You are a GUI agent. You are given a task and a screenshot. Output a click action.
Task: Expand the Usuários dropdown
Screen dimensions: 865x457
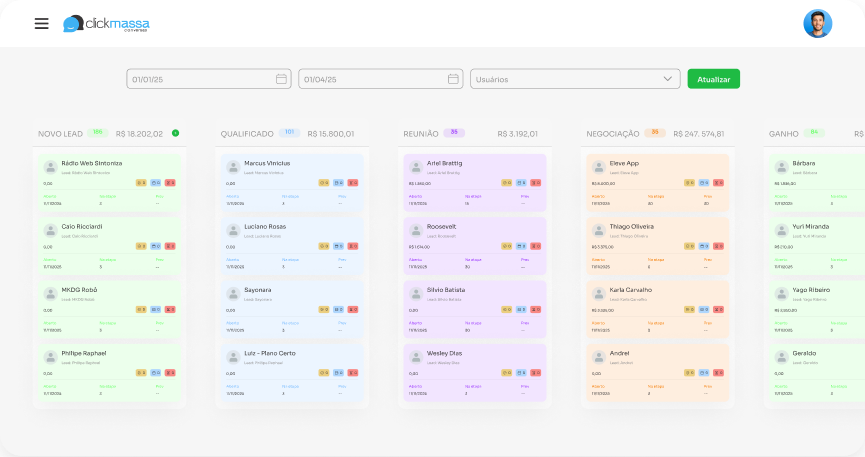(668, 79)
